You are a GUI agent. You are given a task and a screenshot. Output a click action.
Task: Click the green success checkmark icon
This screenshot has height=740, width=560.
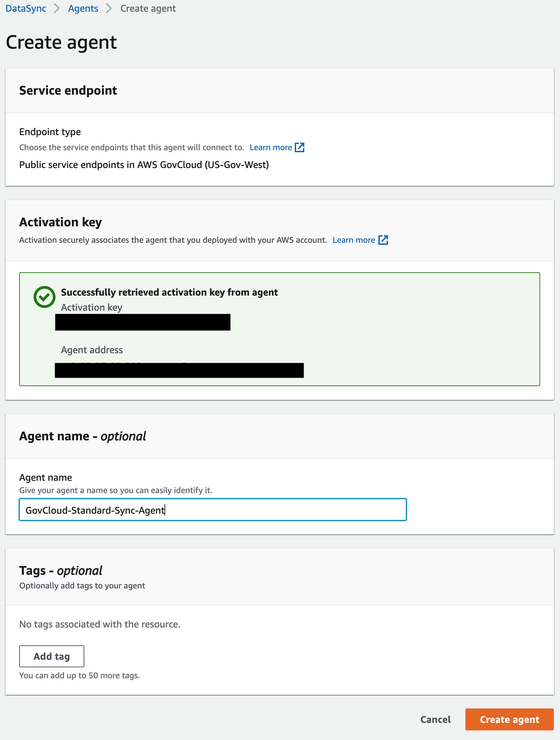click(x=45, y=297)
